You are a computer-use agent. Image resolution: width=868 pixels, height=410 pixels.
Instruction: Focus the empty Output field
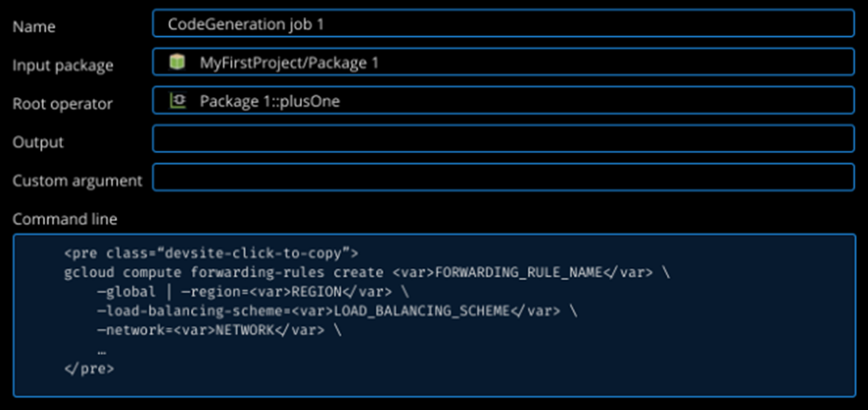point(503,139)
